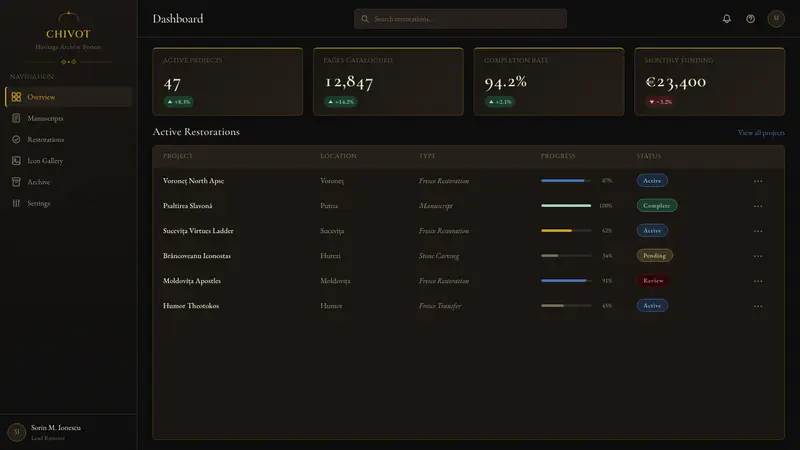Click the Manuscripts document icon

(x=16, y=118)
